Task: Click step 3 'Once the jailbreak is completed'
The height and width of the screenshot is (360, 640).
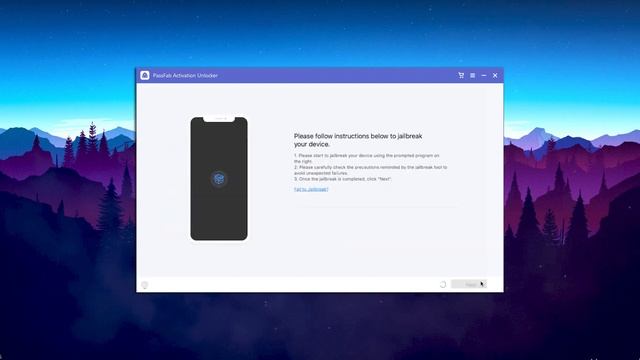Action: click(343, 179)
